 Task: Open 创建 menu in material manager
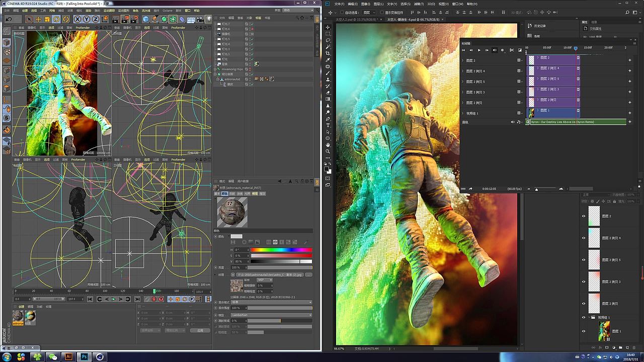tap(21, 306)
